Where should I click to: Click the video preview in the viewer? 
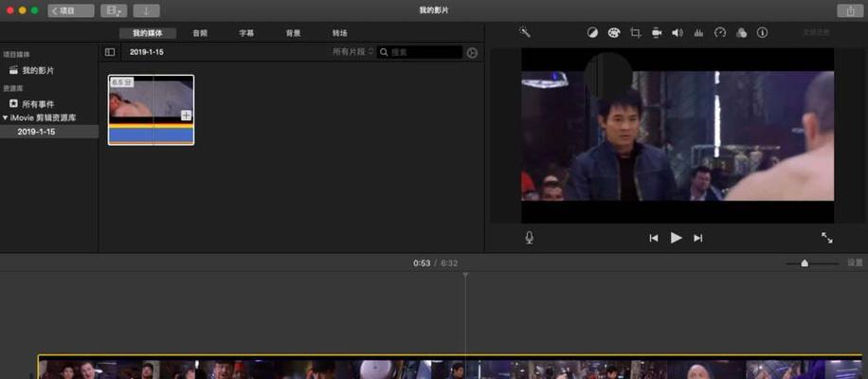tap(678, 135)
